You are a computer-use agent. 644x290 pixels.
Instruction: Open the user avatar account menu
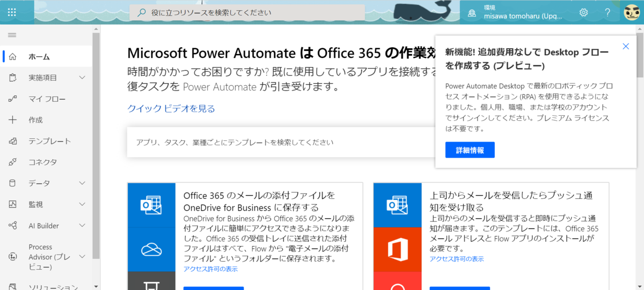tap(632, 12)
